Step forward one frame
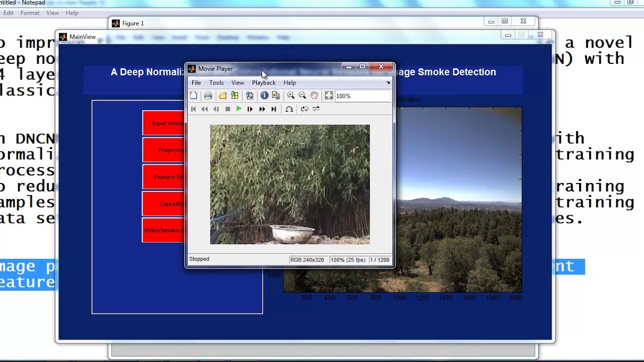 click(x=250, y=109)
